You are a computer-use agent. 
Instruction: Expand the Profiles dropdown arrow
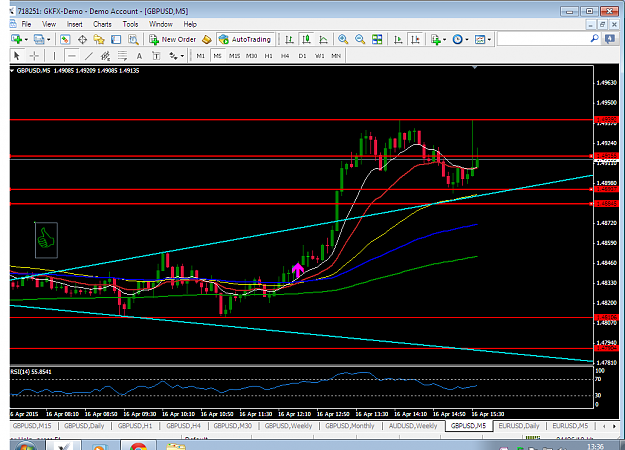[x=49, y=39]
